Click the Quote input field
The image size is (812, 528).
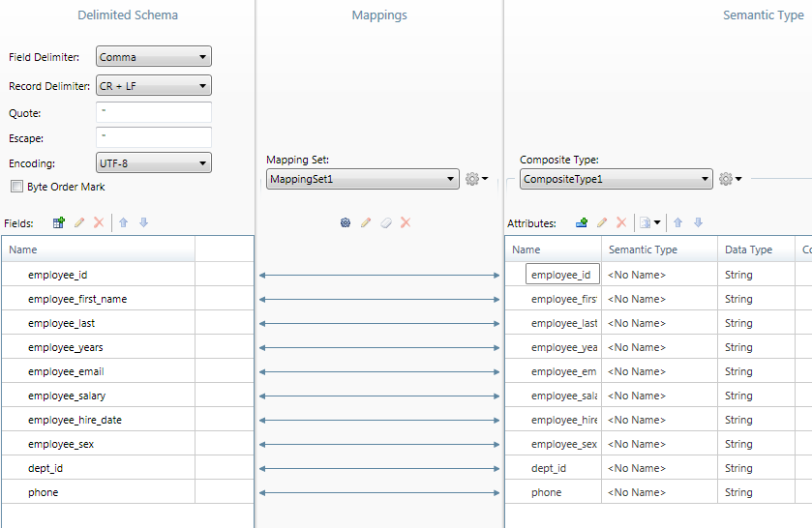point(153,113)
